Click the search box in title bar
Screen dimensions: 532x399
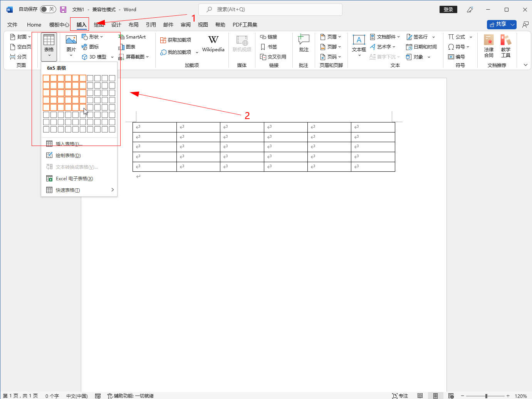[270, 10]
